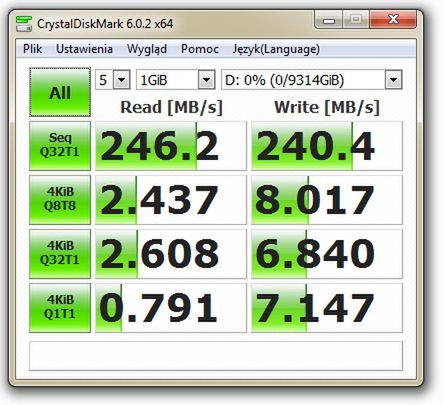
Task: Click the 4KiB Q1T1 read value 0.791
Action: click(x=171, y=308)
